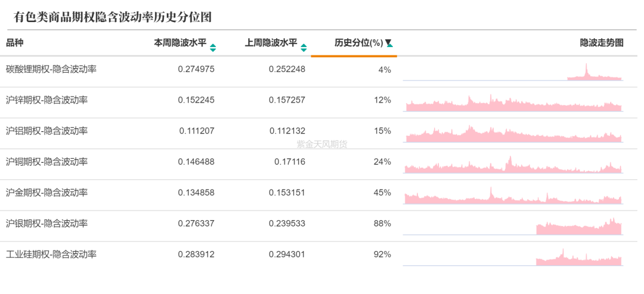The height and width of the screenshot is (294, 644).
Task: Open 工业硅期权 trend sparkline chart
Action: point(513,256)
